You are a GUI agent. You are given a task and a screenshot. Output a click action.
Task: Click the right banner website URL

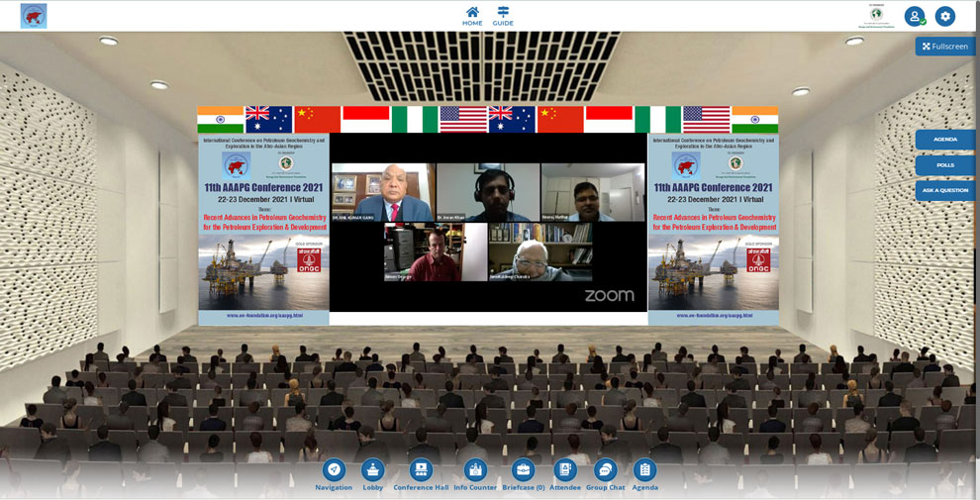(715, 316)
